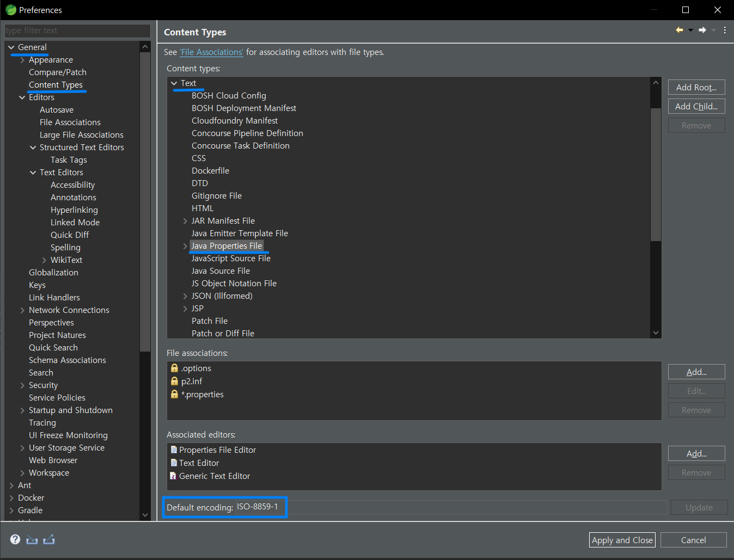Expand Java Properties File content type

pos(185,246)
